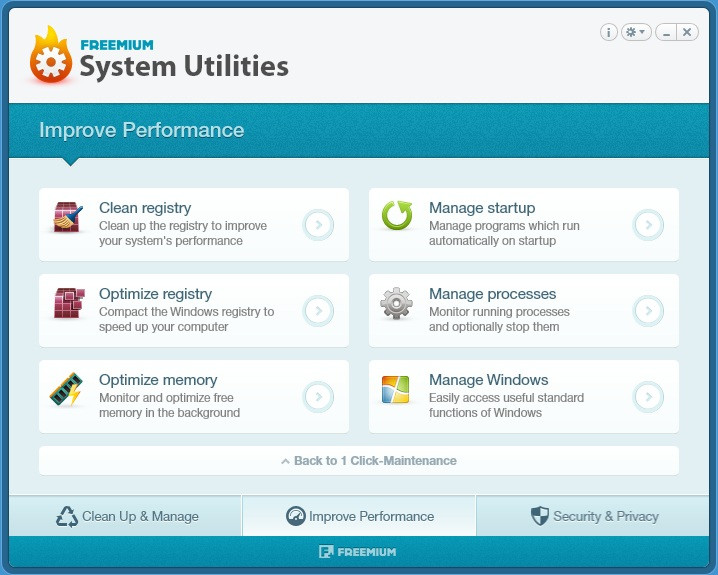
Task: Click the 'Manage processes' title text
Action: tap(493, 294)
